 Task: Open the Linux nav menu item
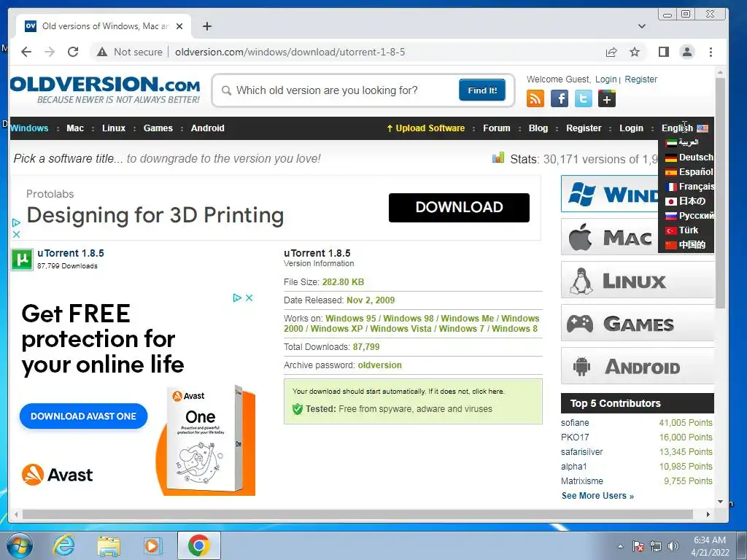114,128
